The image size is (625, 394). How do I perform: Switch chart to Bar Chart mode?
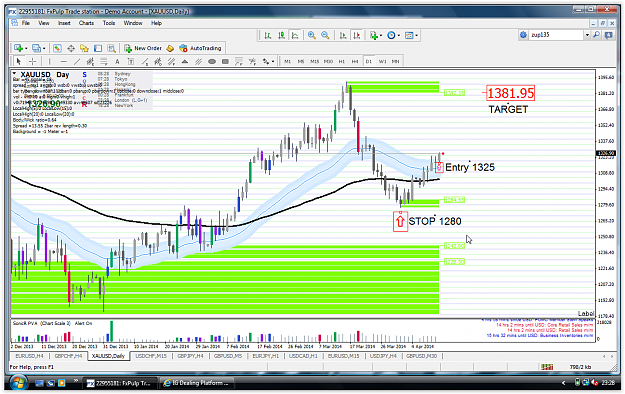tap(268, 35)
